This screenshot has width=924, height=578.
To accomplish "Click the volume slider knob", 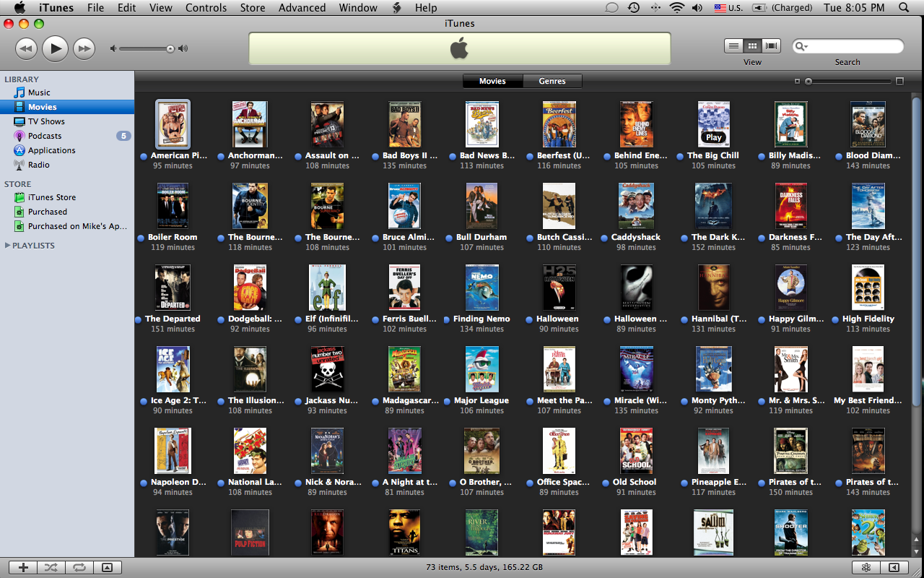I will (170, 49).
